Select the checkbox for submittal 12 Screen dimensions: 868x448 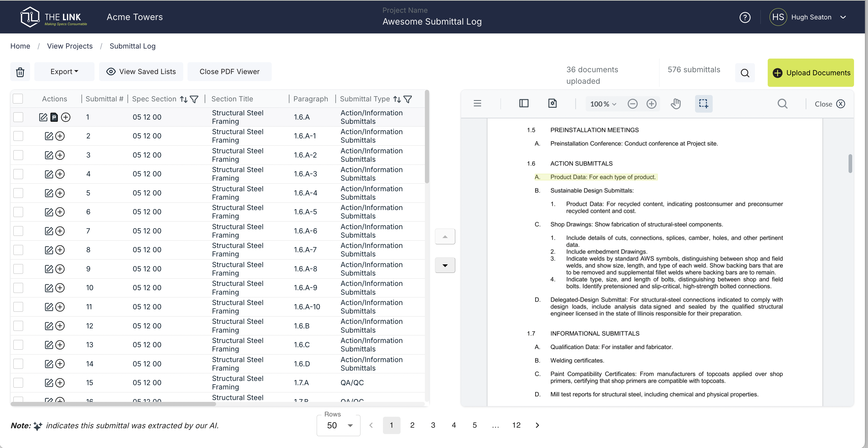[18, 326]
